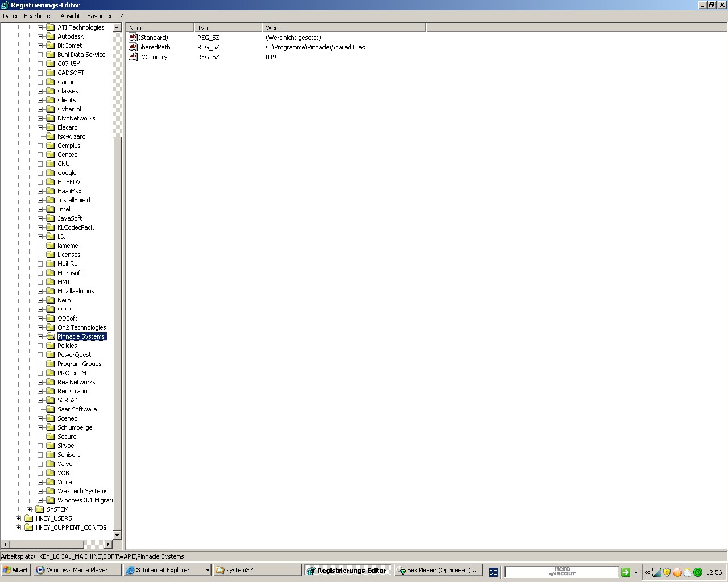Click the Name column header
This screenshot has height=582, width=728.
[x=160, y=27]
